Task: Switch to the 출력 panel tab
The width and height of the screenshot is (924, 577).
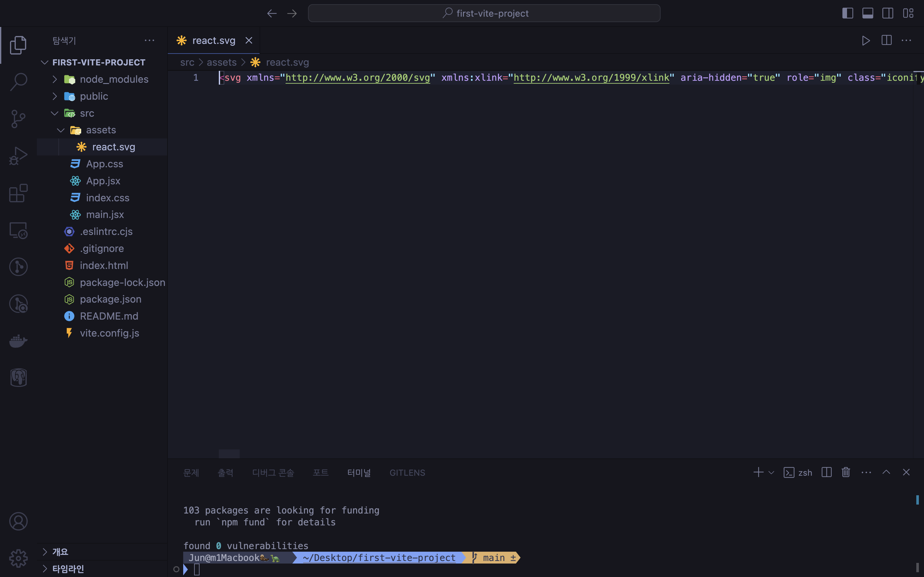Action: pos(225,472)
